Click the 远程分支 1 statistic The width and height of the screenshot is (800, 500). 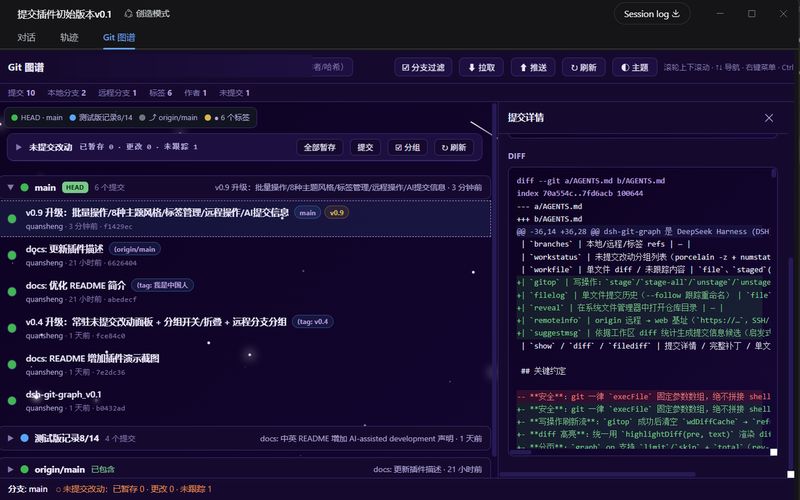click(x=117, y=93)
